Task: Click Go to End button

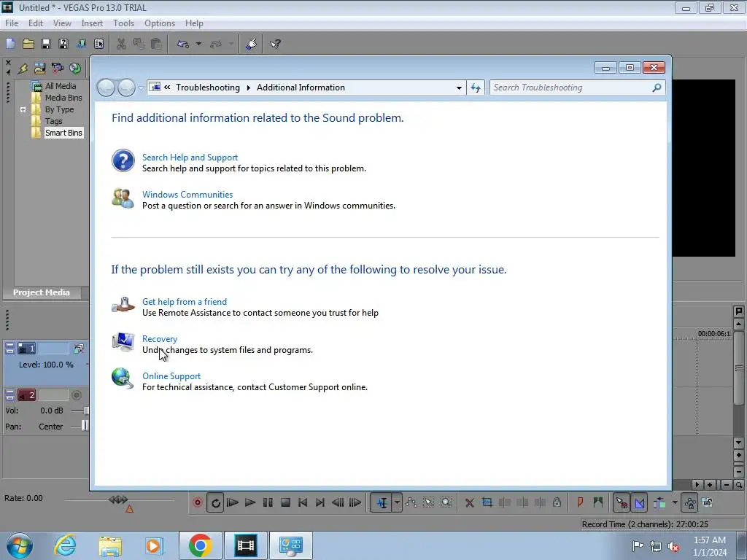Action: point(320,502)
